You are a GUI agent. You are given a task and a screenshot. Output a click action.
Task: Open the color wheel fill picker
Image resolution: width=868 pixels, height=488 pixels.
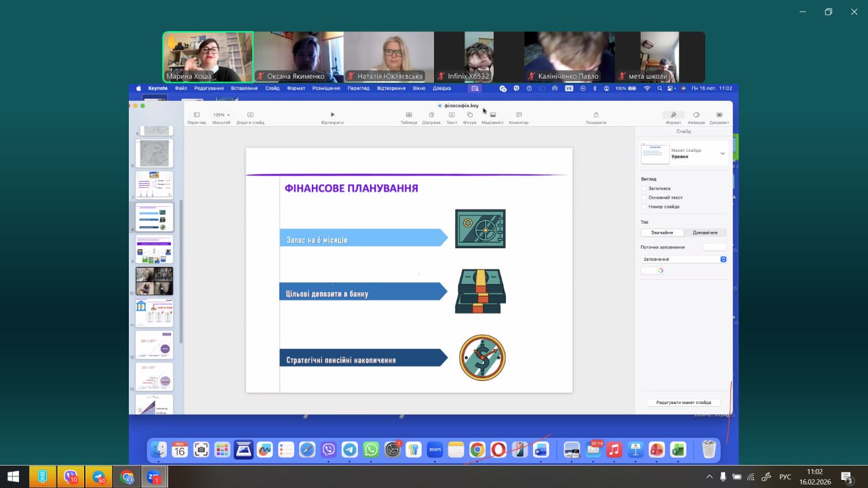coord(652,270)
